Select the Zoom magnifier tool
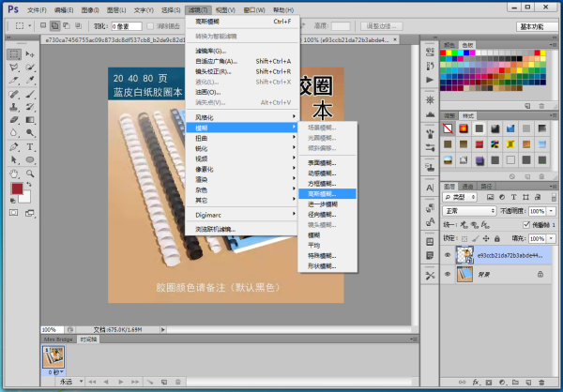 pos(30,173)
